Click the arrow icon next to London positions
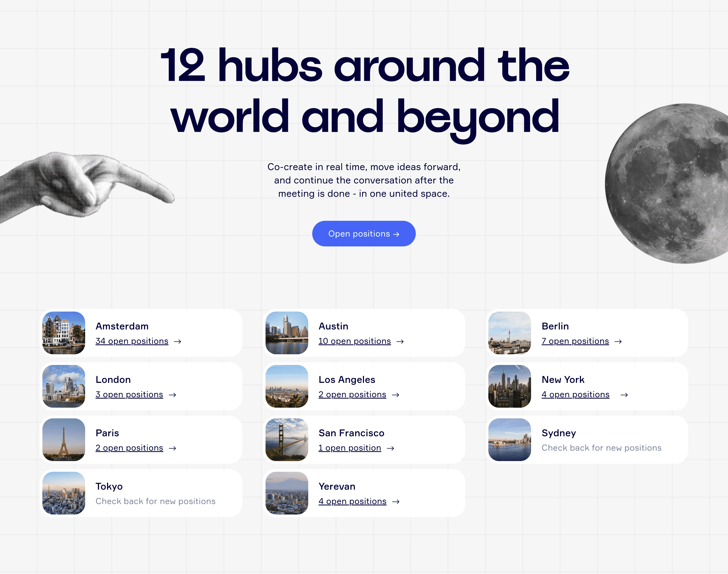728x574 pixels. [x=172, y=395]
